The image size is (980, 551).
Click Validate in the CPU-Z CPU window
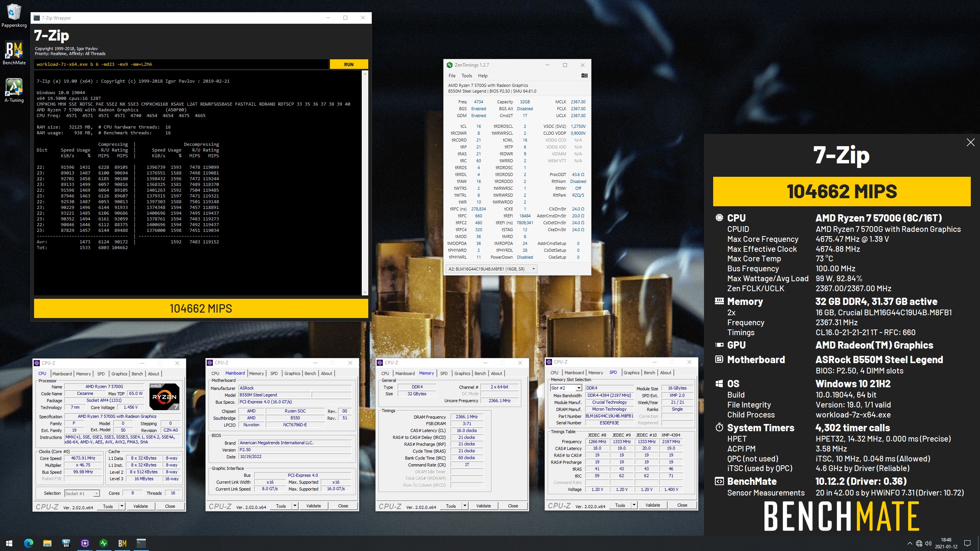point(140,506)
